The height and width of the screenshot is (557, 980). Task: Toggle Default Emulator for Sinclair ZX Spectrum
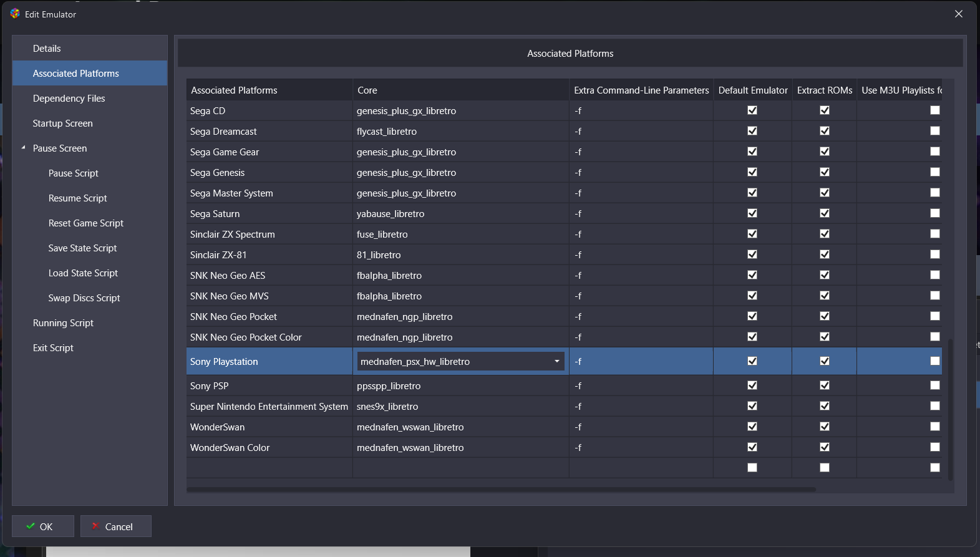[x=752, y=234]
